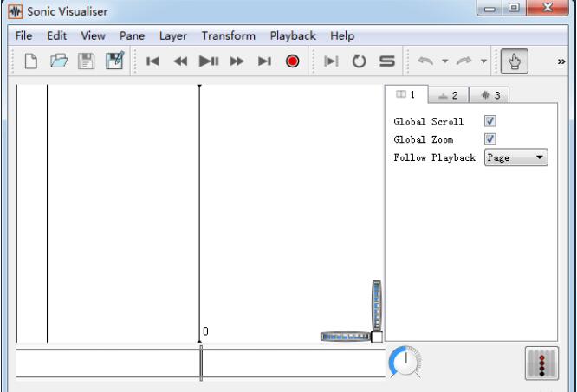
Task: Switch to waveform layer tab 3
Action: click(x=489, y=95)
